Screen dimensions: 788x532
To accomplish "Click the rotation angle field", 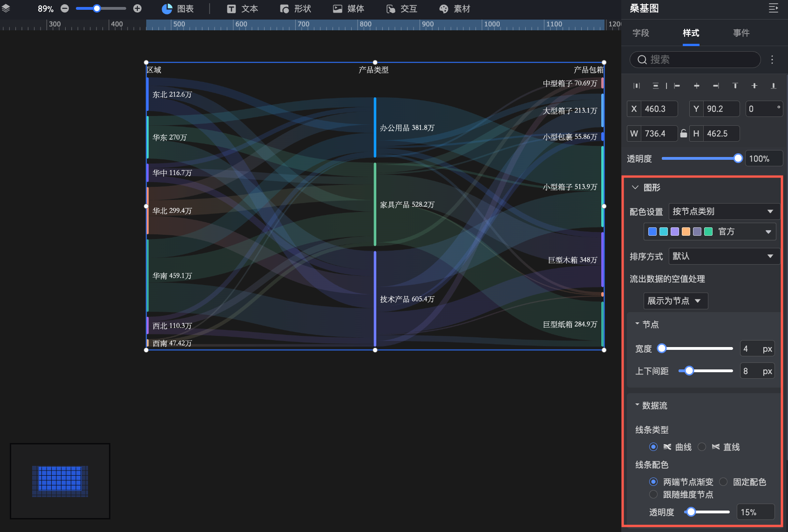I will (764, 109).
